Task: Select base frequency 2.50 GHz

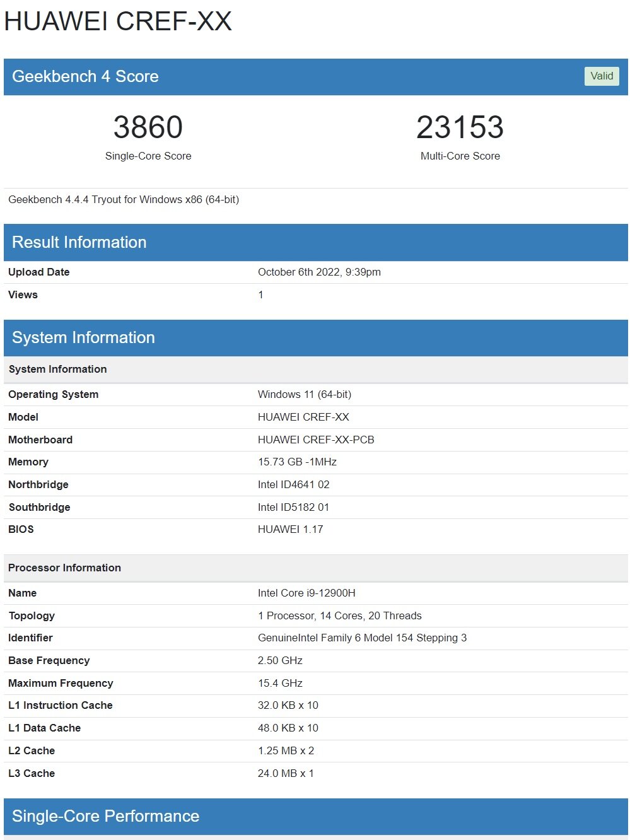Action: pos(280,660)
